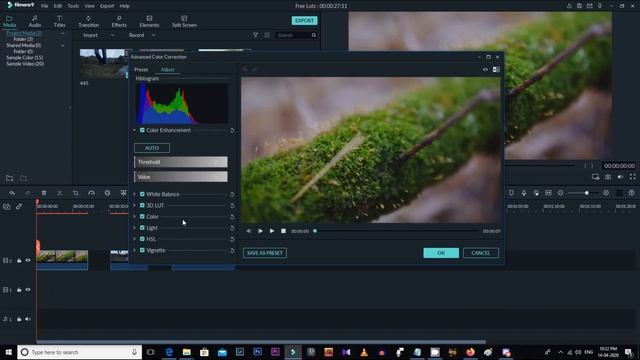The width and height of the screenshot is (640, 360).
Task: Uncheck the White Balance checkbox
Action: (142, 194)
